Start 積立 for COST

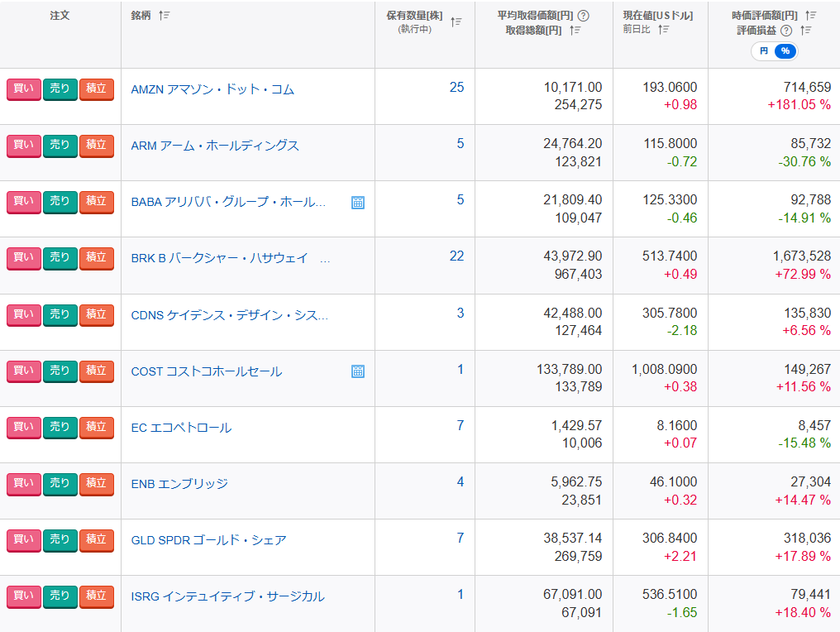[97, 371]
